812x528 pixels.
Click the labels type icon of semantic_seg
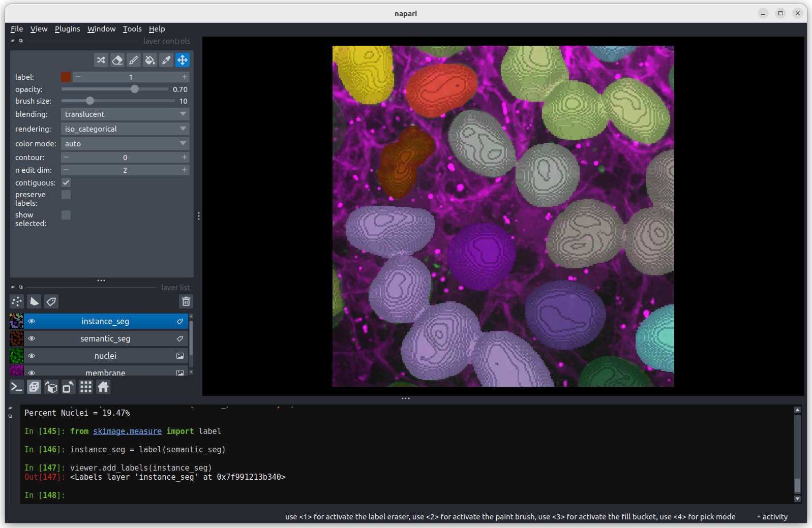(180, 338)
